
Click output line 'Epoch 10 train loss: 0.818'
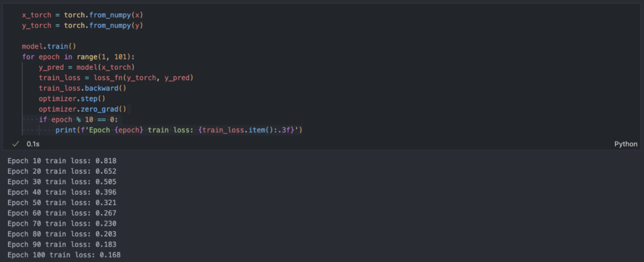62,161
